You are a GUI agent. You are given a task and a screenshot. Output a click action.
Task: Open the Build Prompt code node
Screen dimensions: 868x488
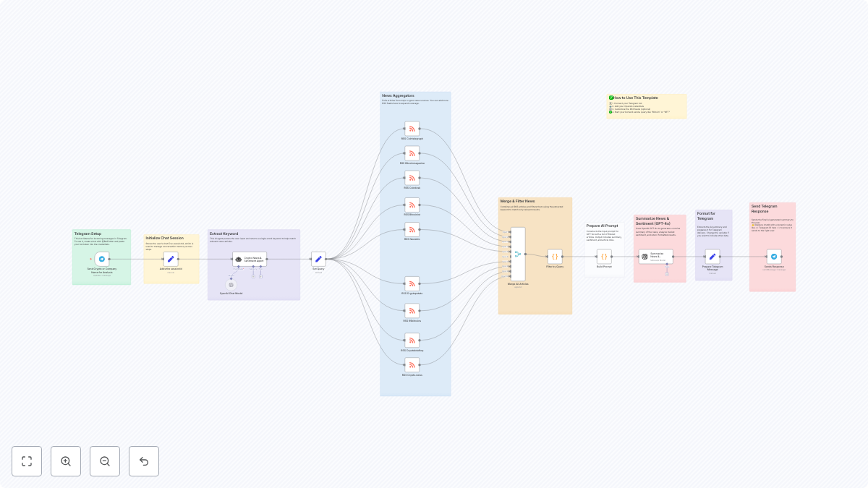(605, 255)
